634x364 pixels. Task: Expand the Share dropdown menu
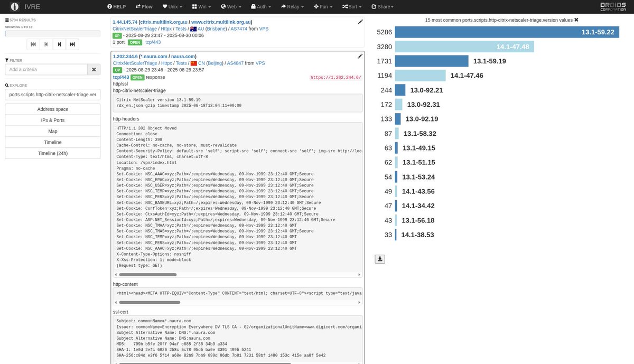pos(383,7)
